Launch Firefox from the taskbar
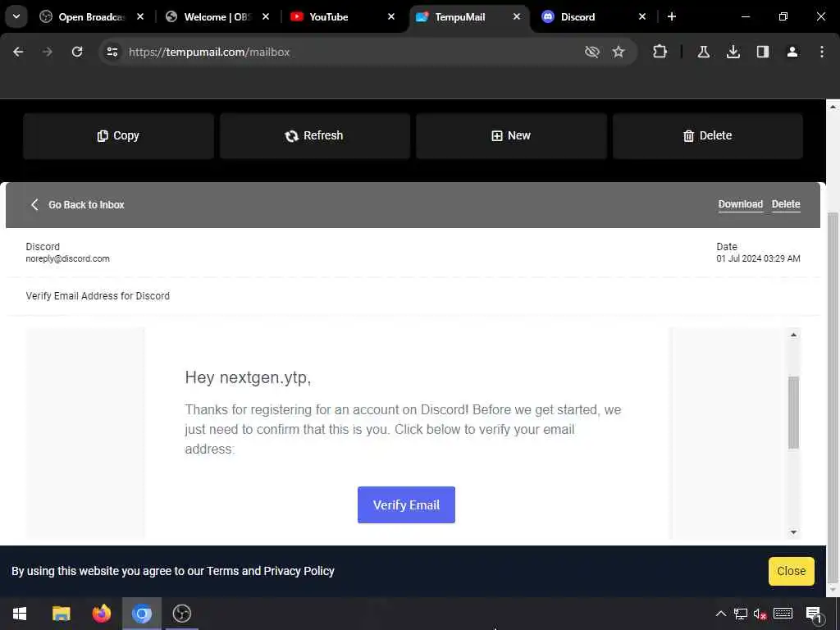840x630 pixels. pos(101,614)
